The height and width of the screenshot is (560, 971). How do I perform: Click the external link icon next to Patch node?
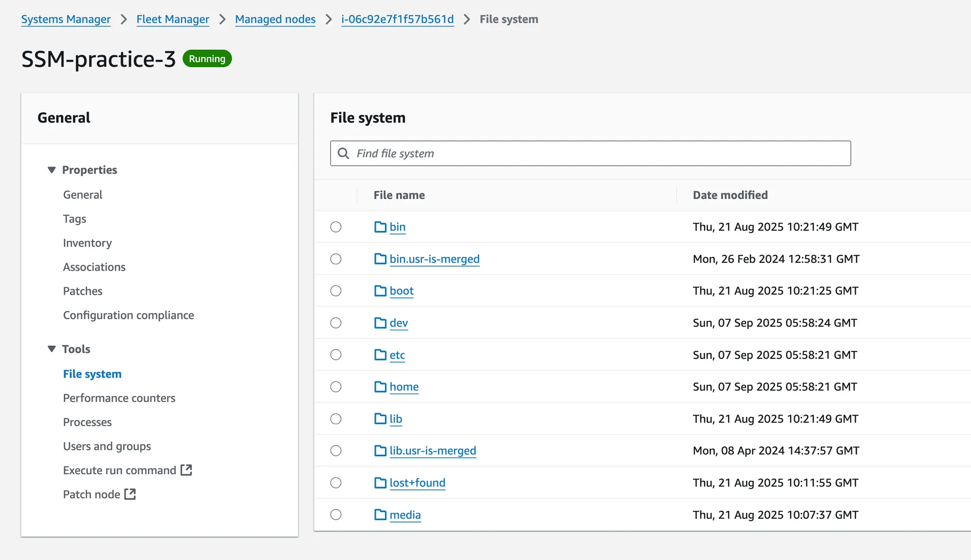(x=130, y=494)
